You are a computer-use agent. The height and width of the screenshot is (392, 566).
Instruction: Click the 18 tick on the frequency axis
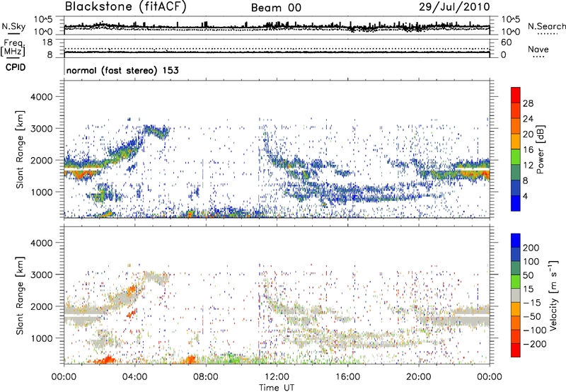47,42
